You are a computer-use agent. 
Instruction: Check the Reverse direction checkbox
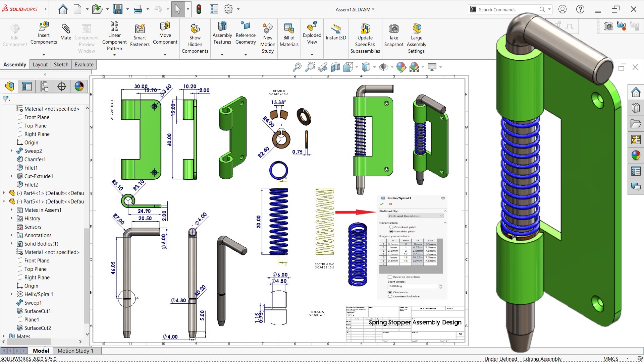[390, 277]
